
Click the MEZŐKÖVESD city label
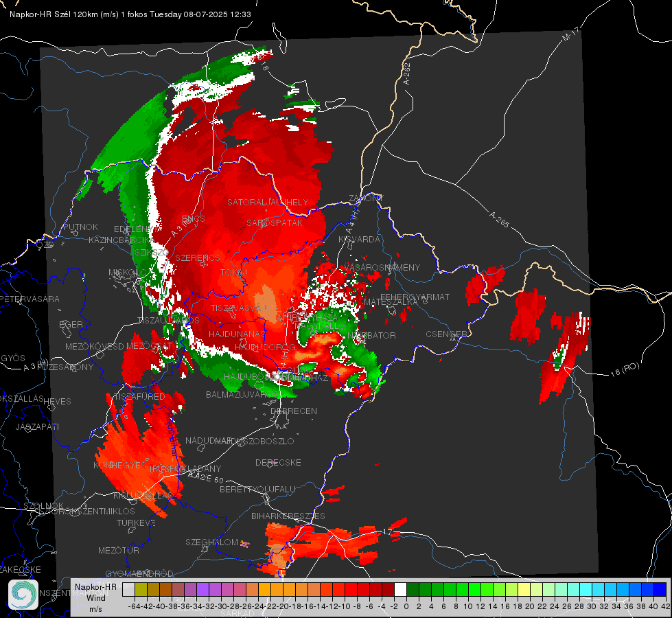point(94,346)
